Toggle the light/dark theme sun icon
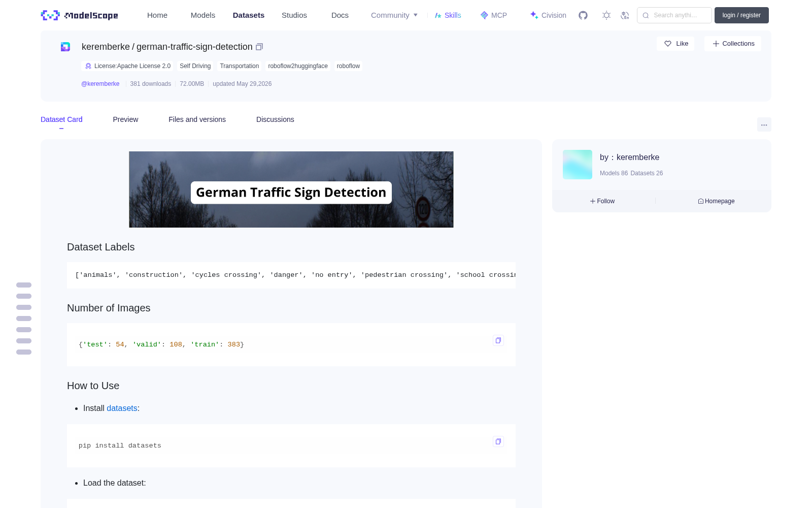Image resolution: width=812 pixels, height=508 pixels. [606, 15]
